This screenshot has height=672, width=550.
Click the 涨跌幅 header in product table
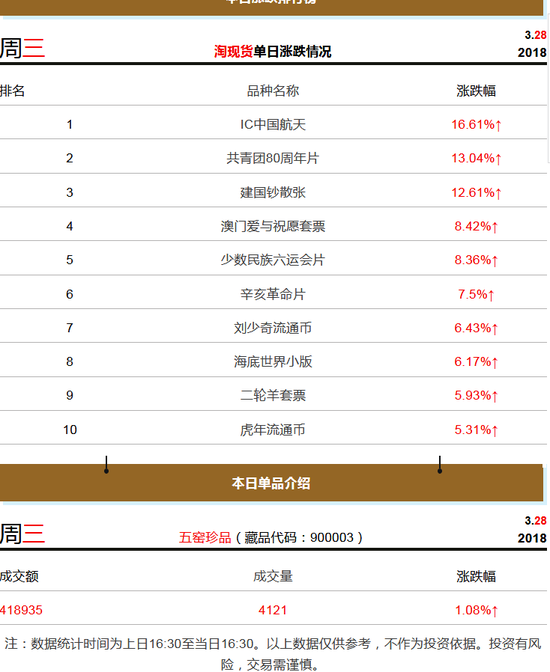click(476, 576)
